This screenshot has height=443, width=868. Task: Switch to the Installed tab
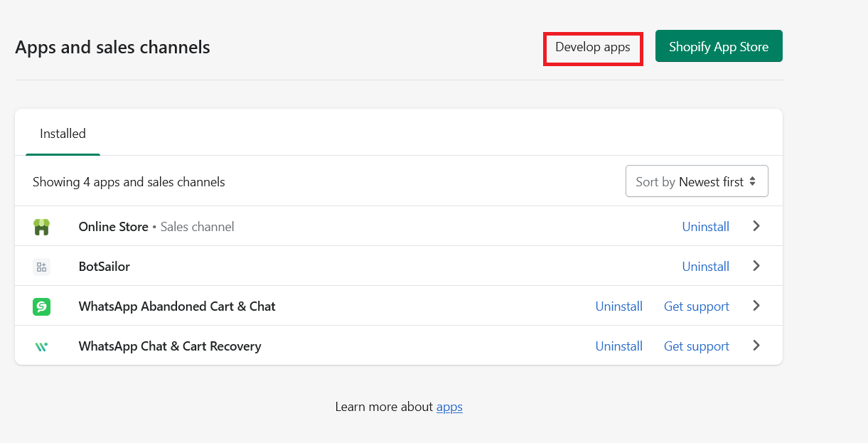coord(63,134)
